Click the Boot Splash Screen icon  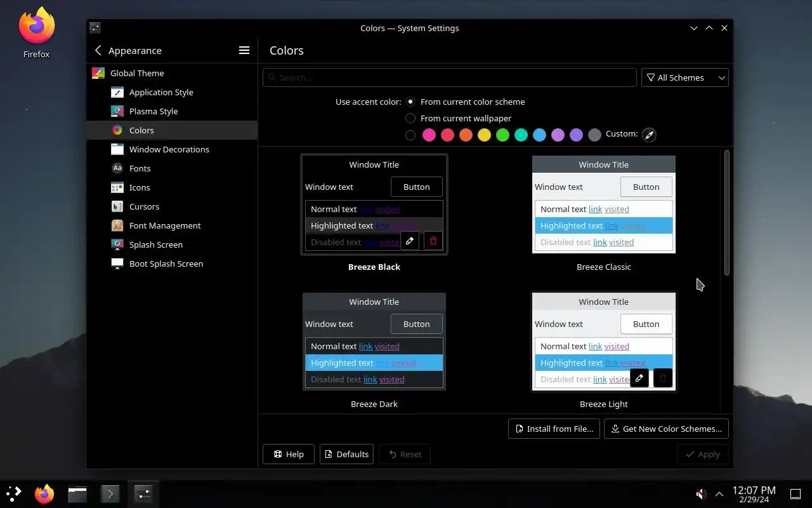coord(117,264)
